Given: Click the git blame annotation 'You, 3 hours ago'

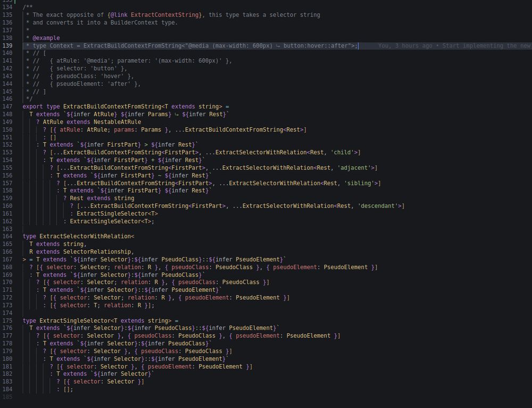Looking at the screenshot, I should (405, 45).
